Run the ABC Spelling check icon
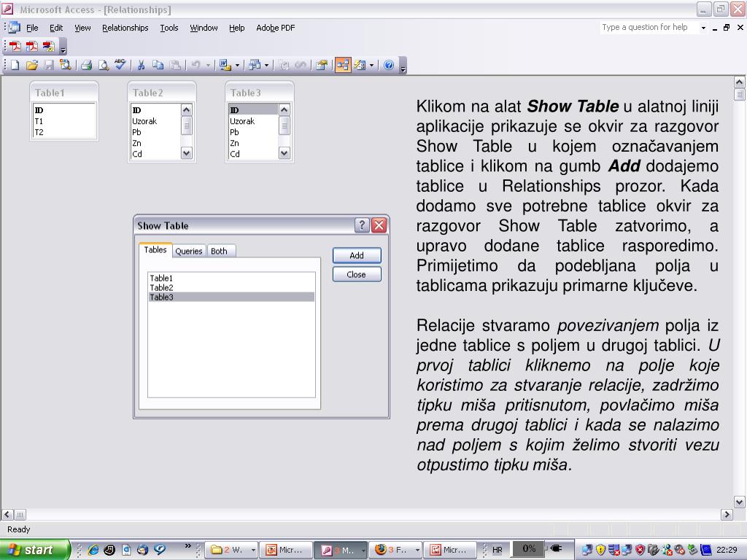The width and height of the screenshot is (747, 560). pyautogui.click(x=120, y=65)
